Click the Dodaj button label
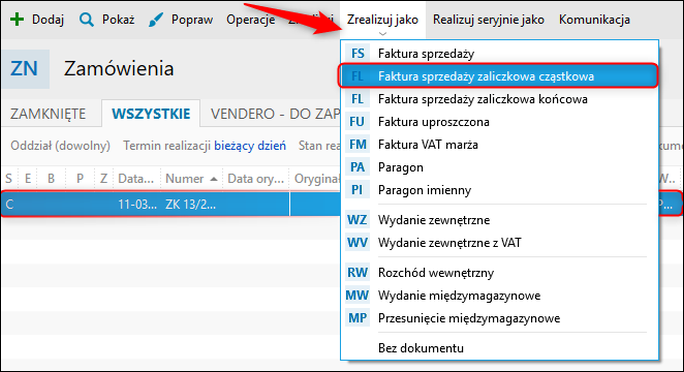Screen dimensions: 684x372 (x=48, y=20)
